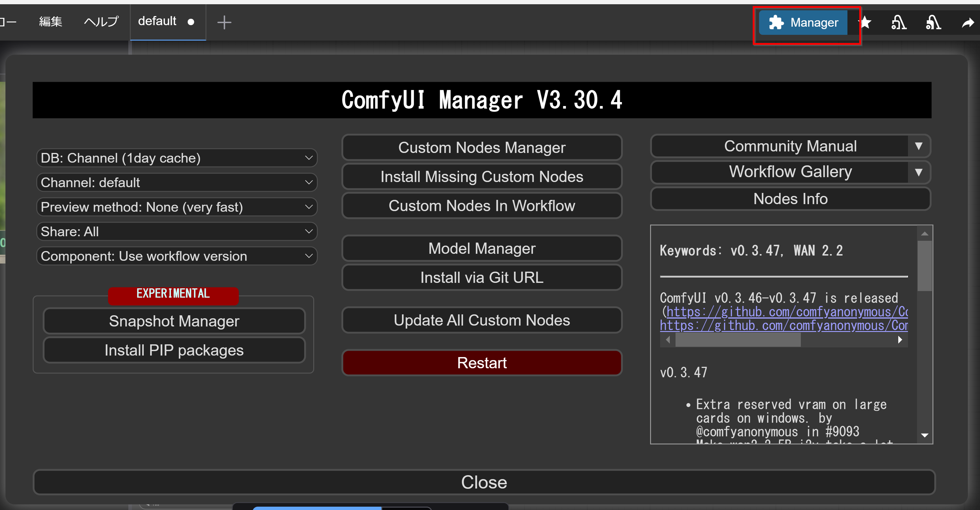Click Install PIP packages

coord(174,350)
